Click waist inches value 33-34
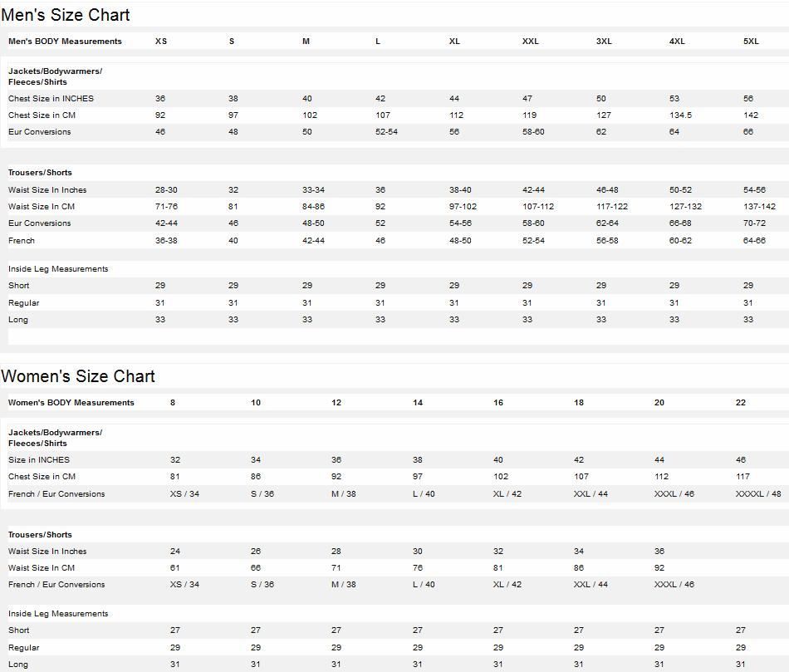 click(313, 190)
